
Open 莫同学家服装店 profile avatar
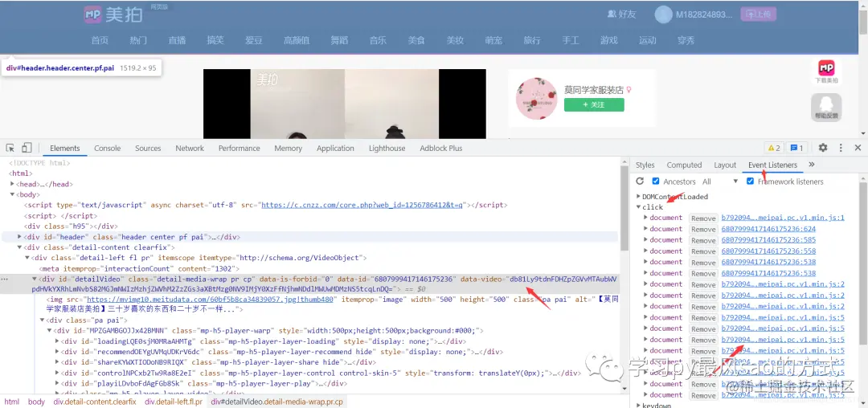click(x=536, y=99)
